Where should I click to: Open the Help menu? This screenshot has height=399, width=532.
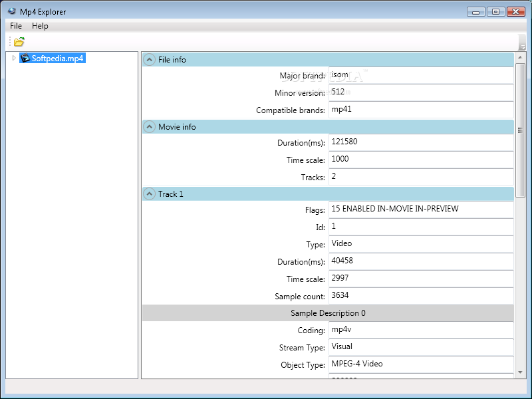pos(40,26)
